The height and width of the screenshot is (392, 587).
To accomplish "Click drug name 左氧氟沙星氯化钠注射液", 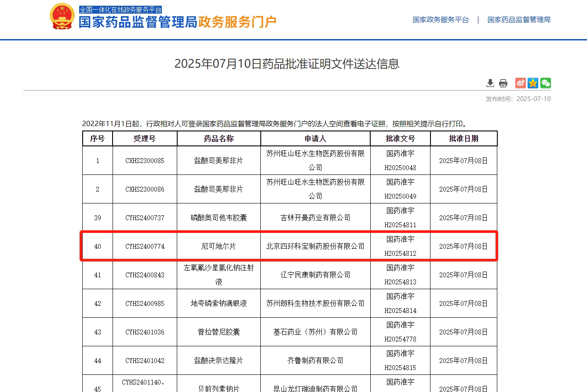I will tap(219, 275).
